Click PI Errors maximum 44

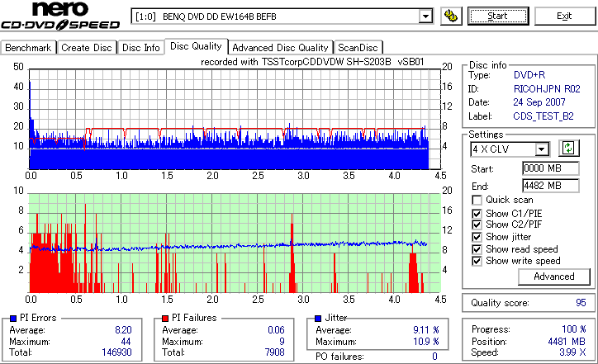point(126,342)
